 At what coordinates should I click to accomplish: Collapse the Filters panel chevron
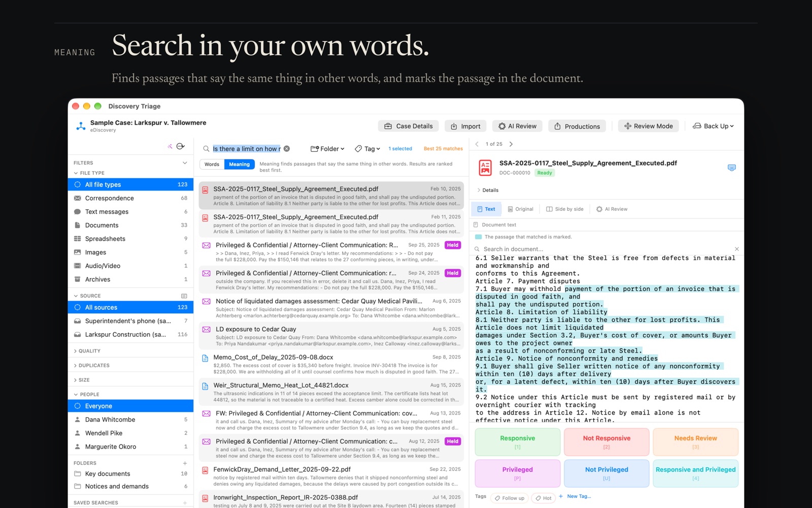[185, 163]
